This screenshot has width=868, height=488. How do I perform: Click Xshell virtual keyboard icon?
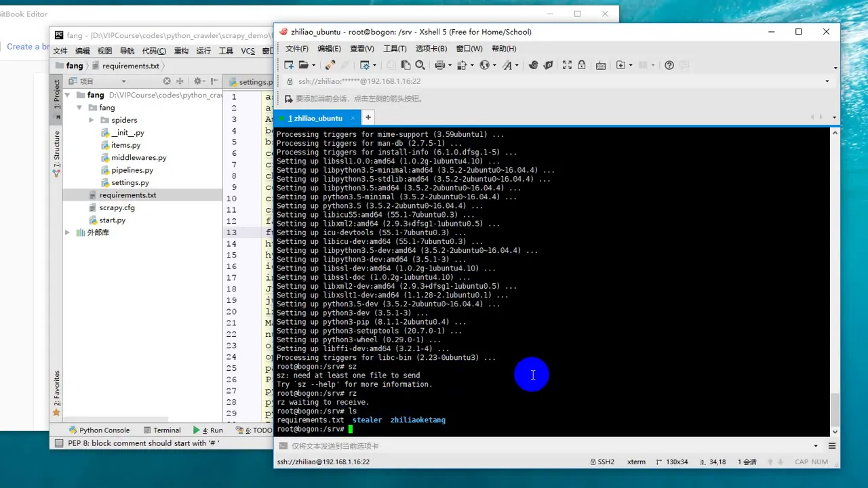[601, 65]
